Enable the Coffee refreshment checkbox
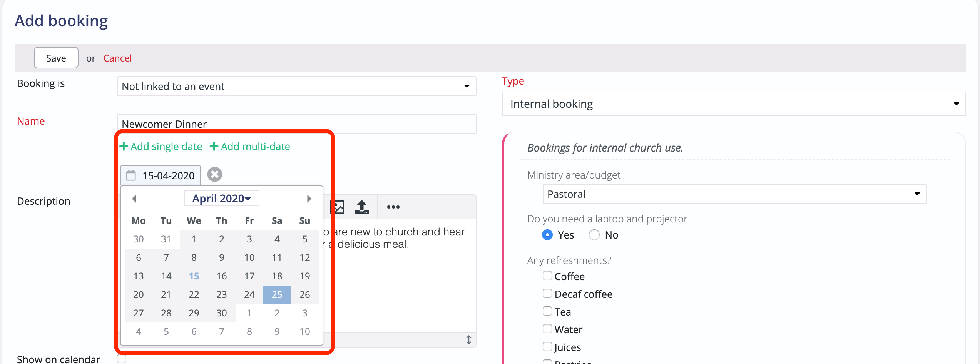This screenshot has width=980, height=364. pyautogui.click(x=547, y=276)
